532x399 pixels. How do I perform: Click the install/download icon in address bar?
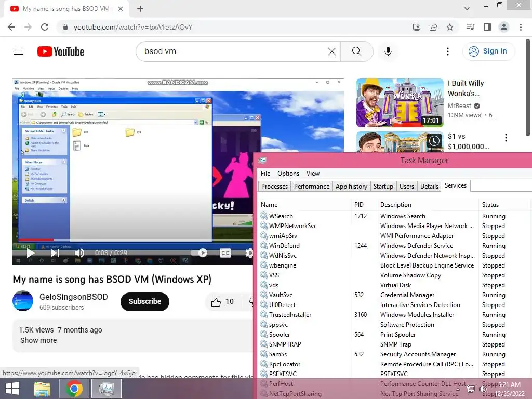click(x=417, y=27)
